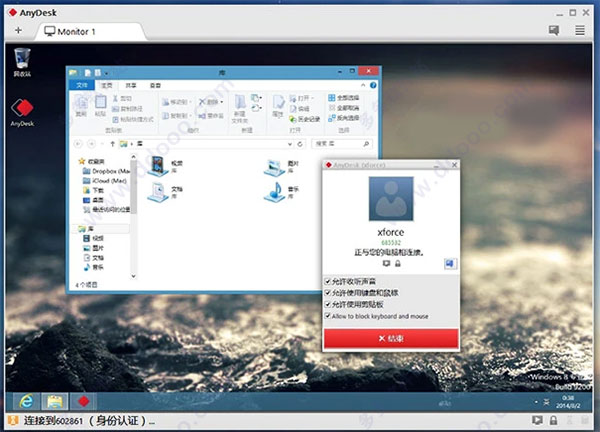Click the navigation pane scroll-down arrow
The image size is (600, 432).
(134, 276)
